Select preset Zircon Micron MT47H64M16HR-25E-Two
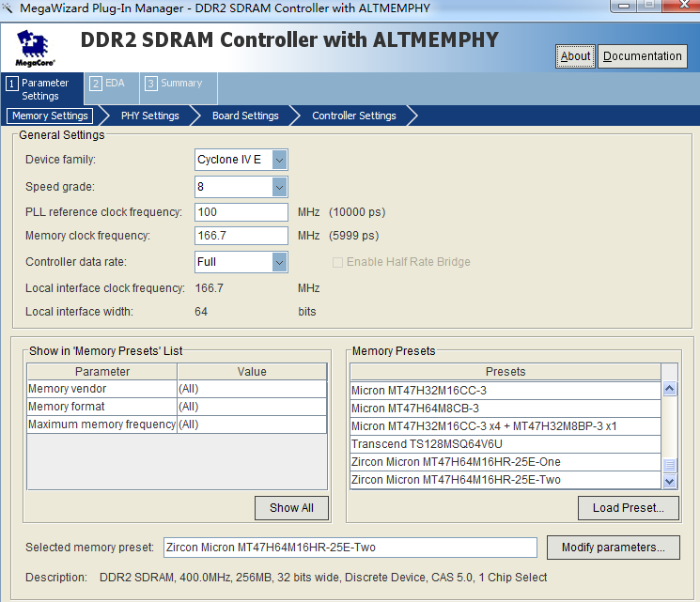Screen dimensions: 700x602 coord(506,480)
